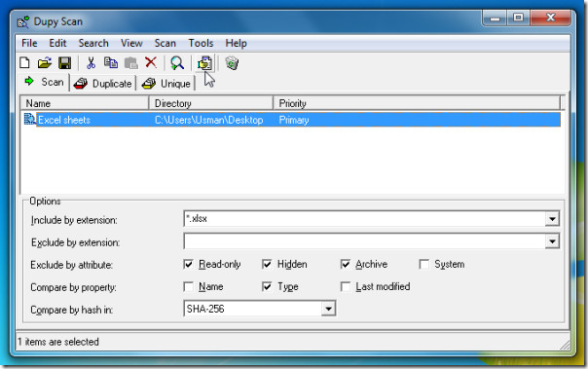
Task: Uncheck the Hidden attribute checkbox
Action: [267, 265]
